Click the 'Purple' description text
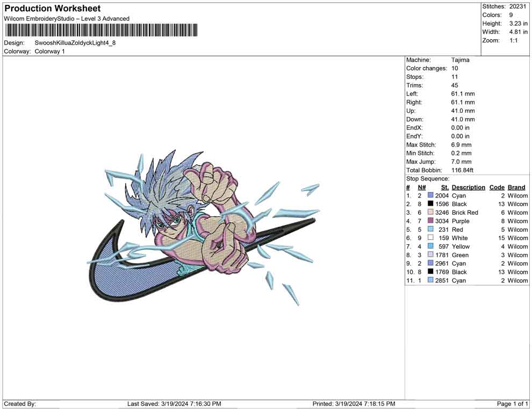The width and height of the screenshot is (532, 409). tap(461, 221)
